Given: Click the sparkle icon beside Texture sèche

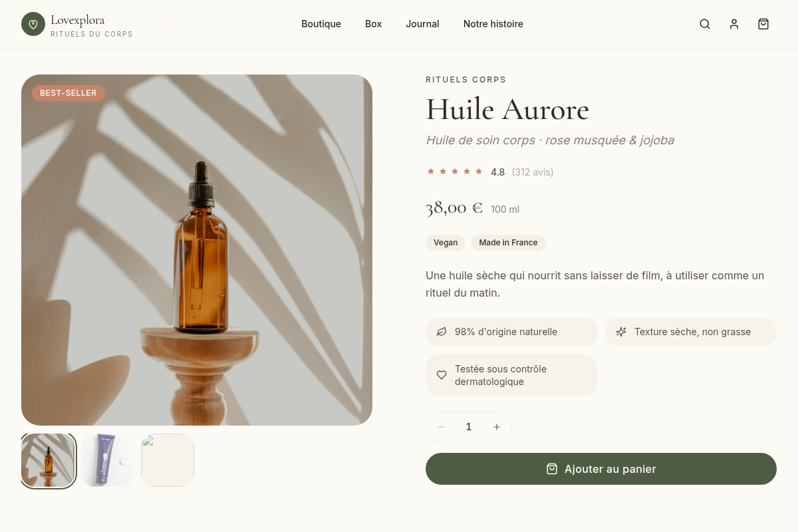Looking at the screenshot, I should tap(621, 332).
